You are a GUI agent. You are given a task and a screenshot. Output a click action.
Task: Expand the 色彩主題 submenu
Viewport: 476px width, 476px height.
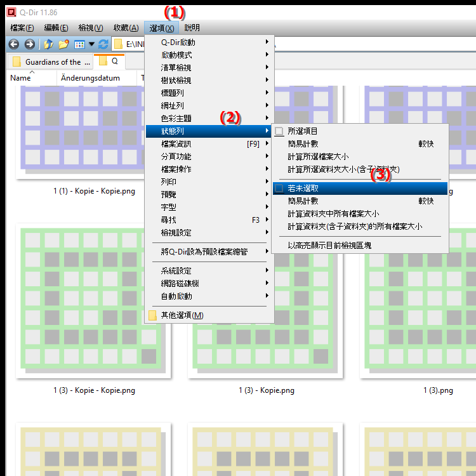[x=209, y=119]
